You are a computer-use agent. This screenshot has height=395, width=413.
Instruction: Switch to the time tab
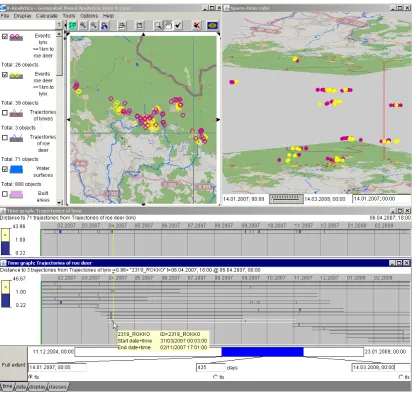[x=7, y=387]
